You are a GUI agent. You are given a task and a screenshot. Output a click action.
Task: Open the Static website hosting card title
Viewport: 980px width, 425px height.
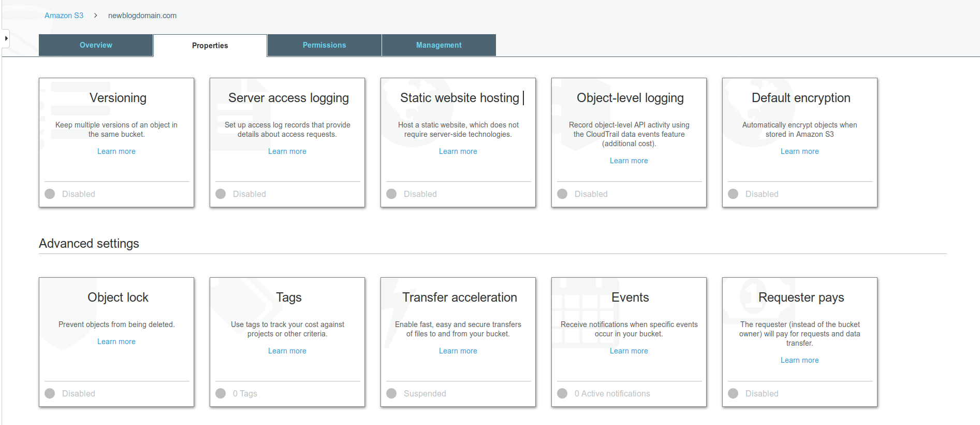pos(460,98)
